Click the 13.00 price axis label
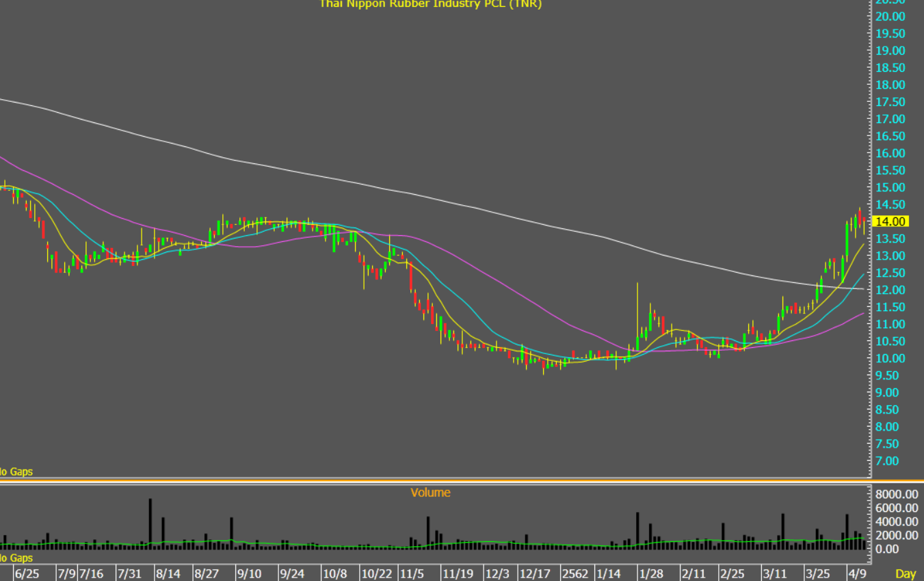 (x=891, y=256)
